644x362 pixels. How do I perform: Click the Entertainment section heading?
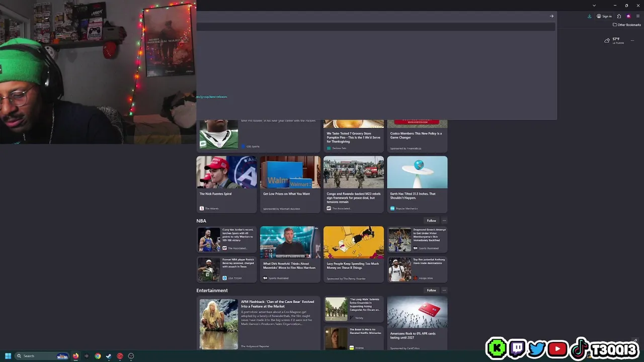[x=212, y=290]
